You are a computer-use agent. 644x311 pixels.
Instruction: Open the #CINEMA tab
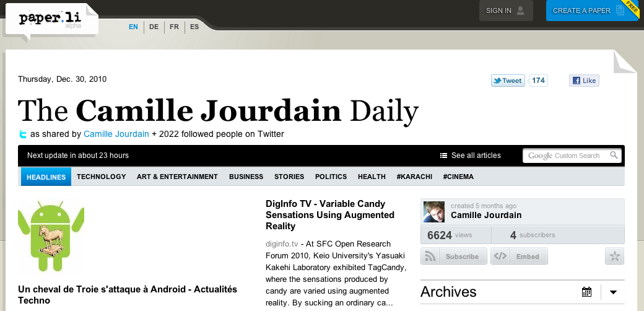[458, 177]
